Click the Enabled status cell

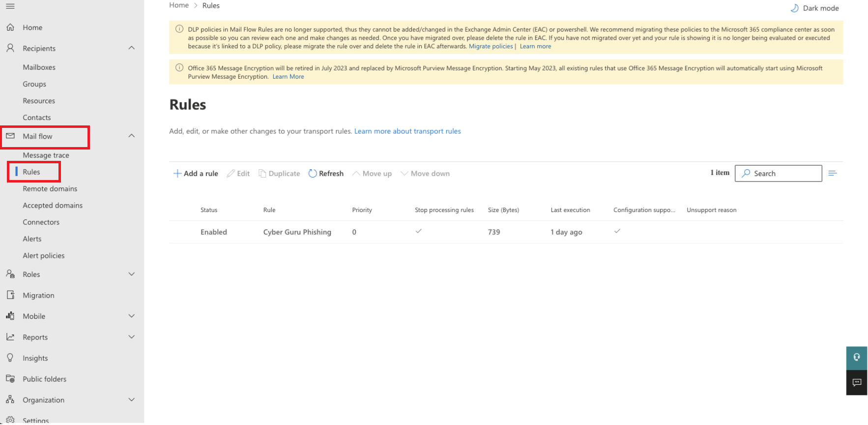214,232
